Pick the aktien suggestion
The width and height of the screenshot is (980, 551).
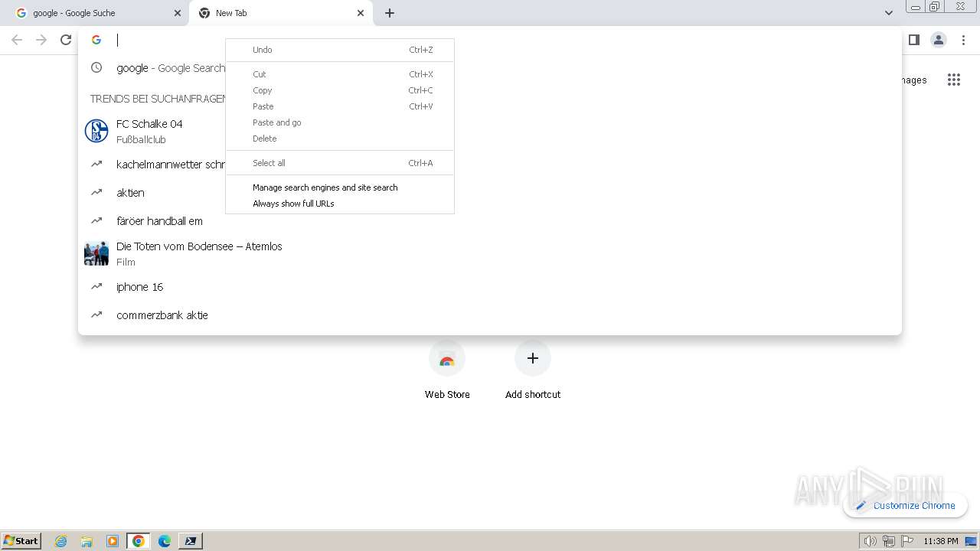[490, 192]
